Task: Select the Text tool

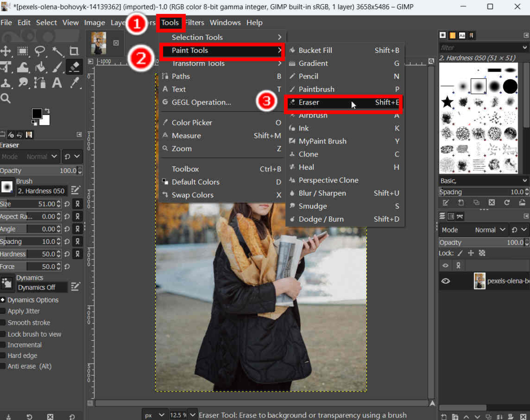Action: click(x=56, y=83)
